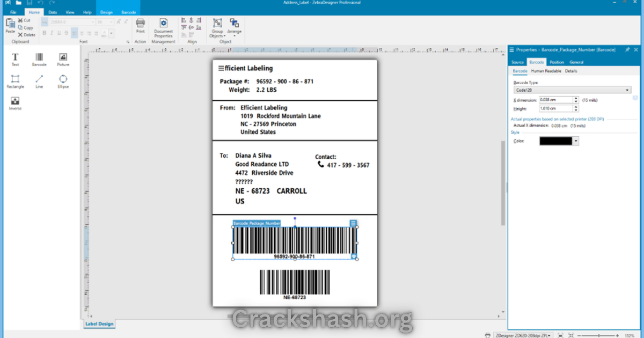
Task: Click the Label Design tab at bottom
Action: point(99,324)
